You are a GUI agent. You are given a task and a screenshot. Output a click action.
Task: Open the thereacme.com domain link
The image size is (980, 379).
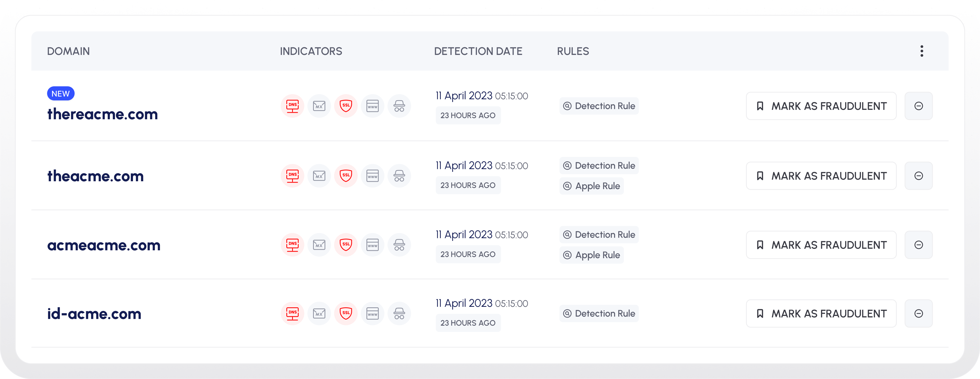pos(102,114)
